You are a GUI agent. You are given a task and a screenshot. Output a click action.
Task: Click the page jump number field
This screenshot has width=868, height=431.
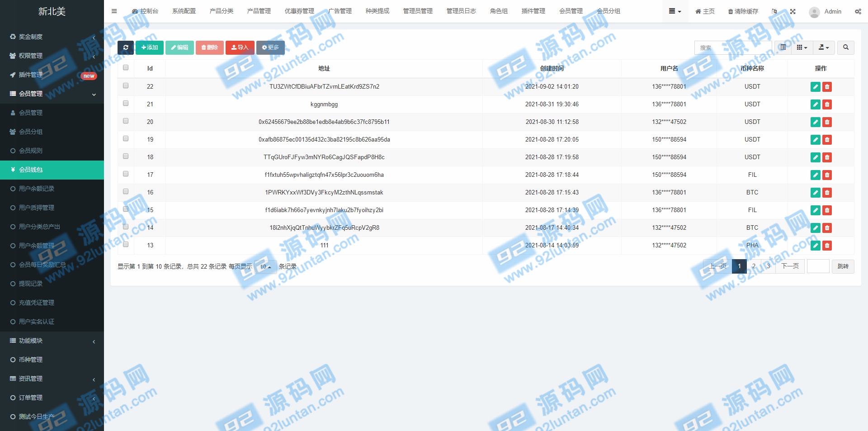(818, 266)
